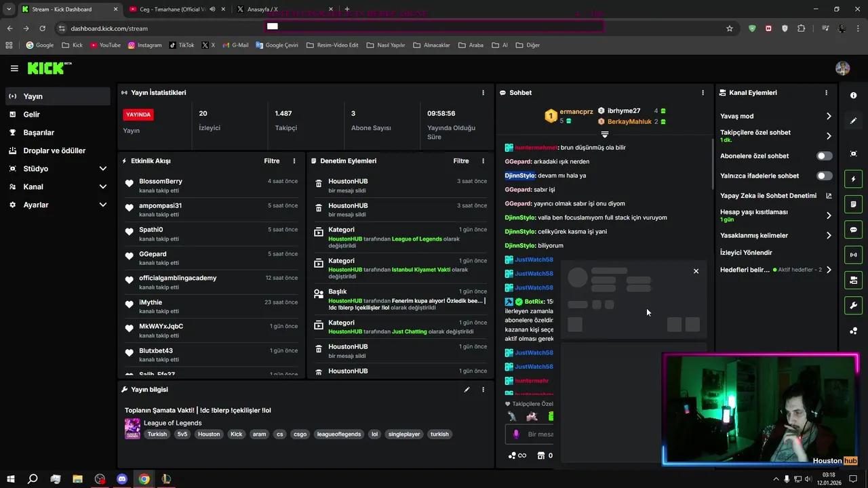
Task: Go to Gelir in the sidebar
Action: click(x=32, y=115)
